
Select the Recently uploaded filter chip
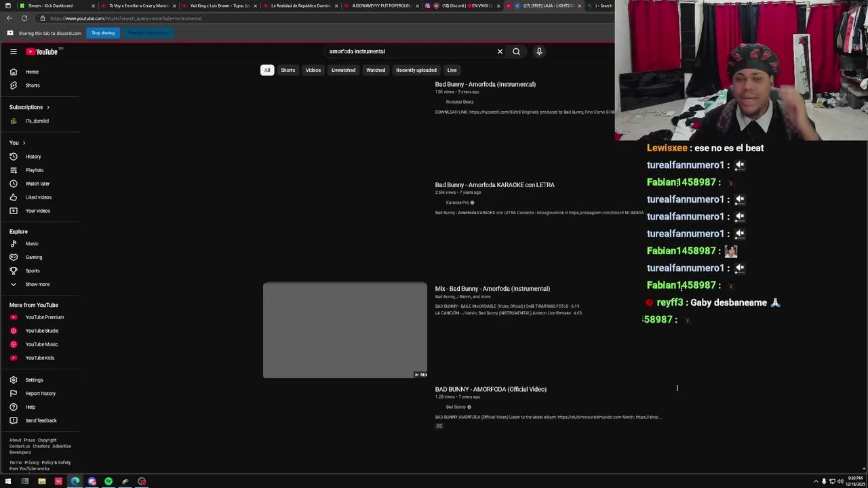pos(416,70)
